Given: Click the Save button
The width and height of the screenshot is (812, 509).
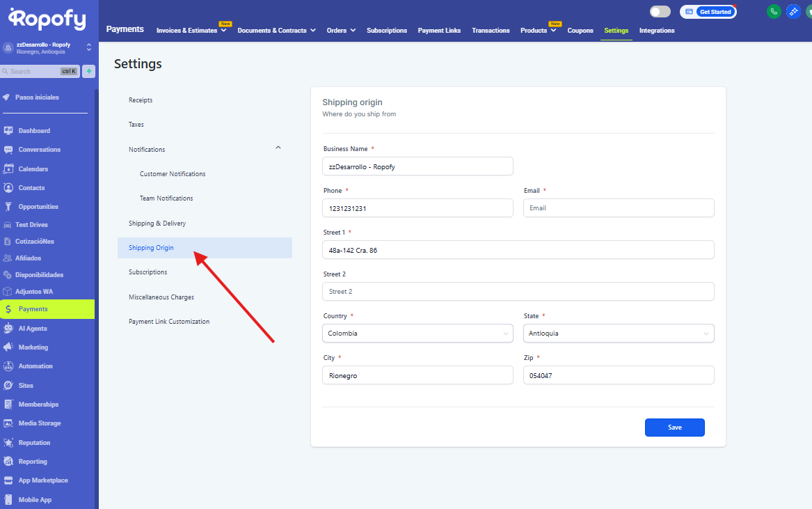Looking at the screenshot, I should point(674,428).
